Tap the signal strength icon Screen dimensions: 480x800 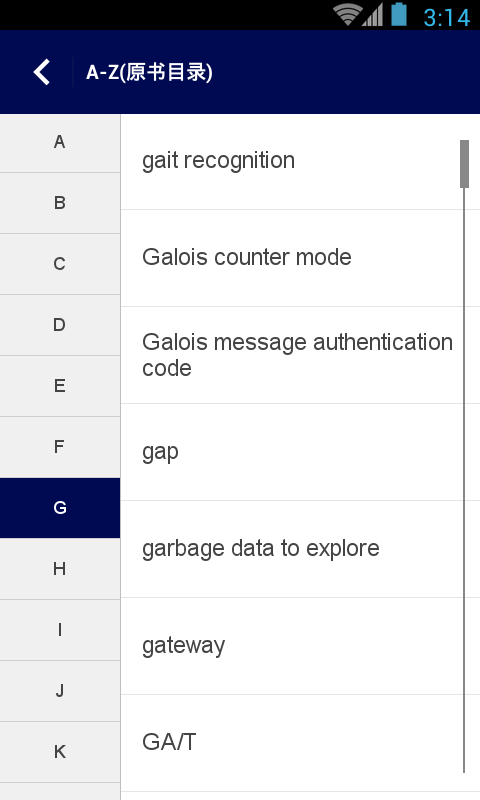pos(373,15)
